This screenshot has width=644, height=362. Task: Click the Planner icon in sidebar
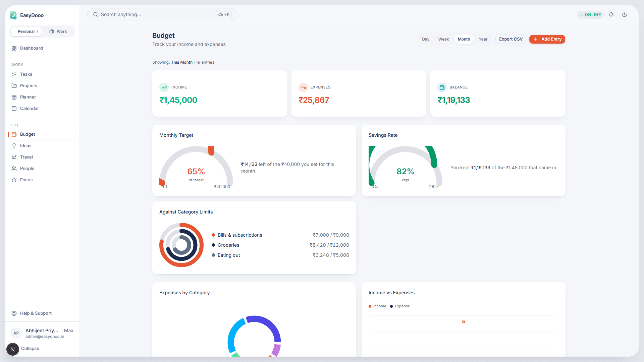tap(14, 97)
